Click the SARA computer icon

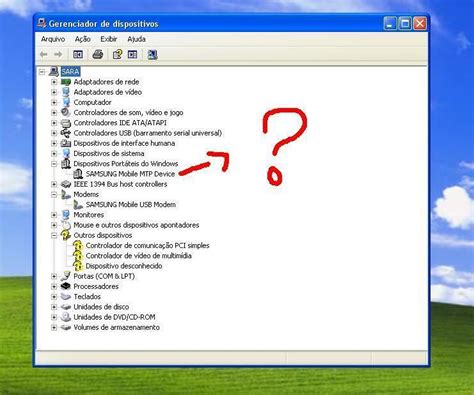tap(54, 71)
